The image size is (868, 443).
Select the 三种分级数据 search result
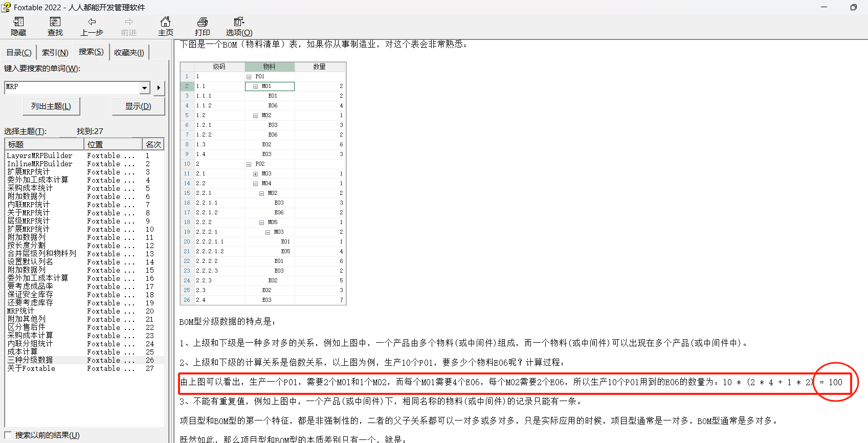tap(30, 360)
